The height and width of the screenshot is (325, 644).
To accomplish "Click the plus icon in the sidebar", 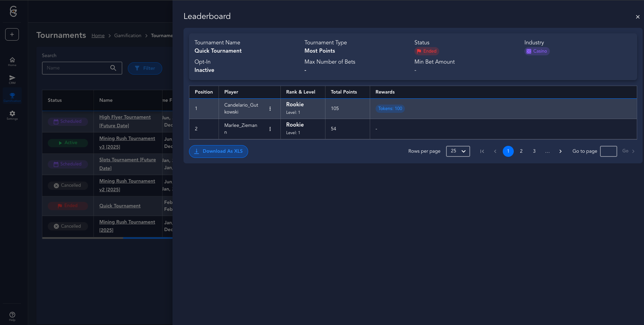I will (12, 34).
